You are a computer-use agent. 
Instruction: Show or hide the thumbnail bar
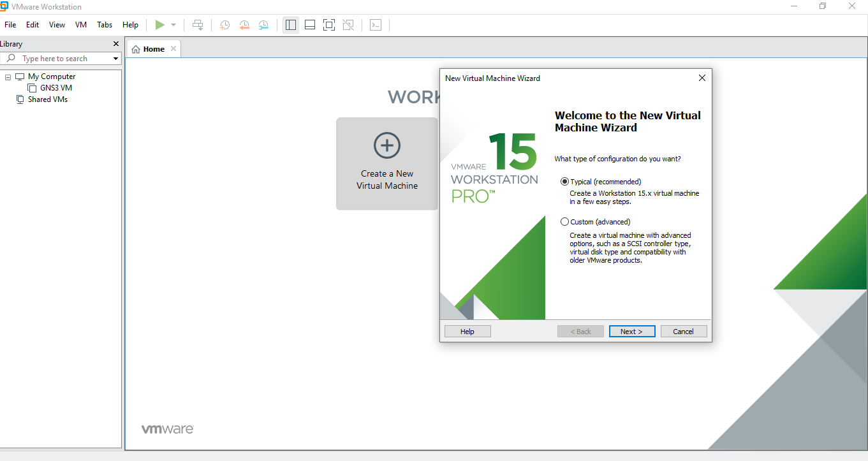[309, 25]
